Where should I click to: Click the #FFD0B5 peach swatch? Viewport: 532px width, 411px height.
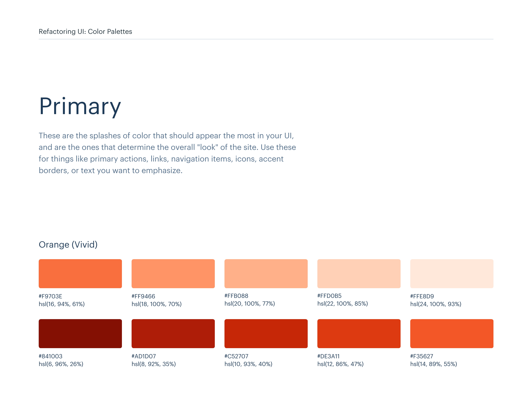(359, 273)
